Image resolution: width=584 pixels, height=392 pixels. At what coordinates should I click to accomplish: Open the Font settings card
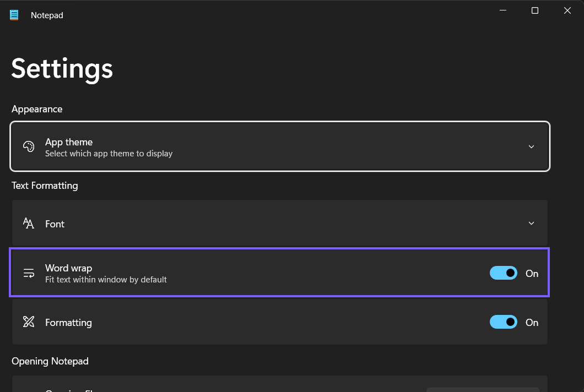pos(280,223)
